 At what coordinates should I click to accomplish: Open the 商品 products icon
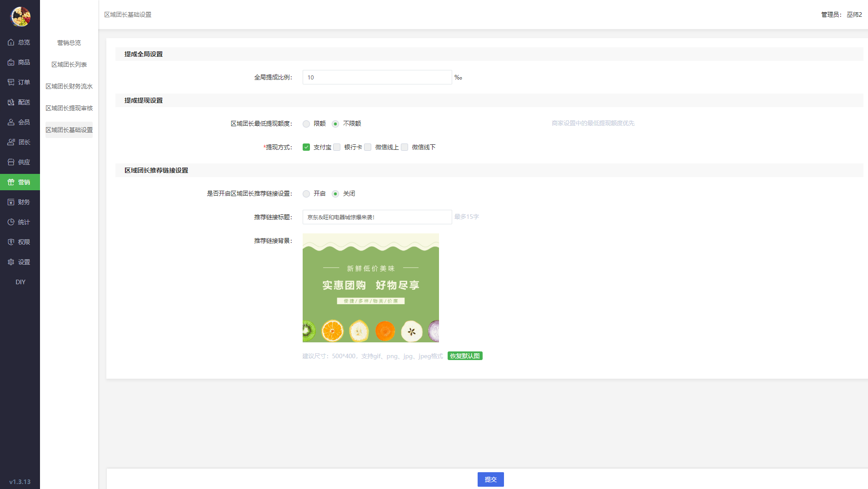click(11, 62)
